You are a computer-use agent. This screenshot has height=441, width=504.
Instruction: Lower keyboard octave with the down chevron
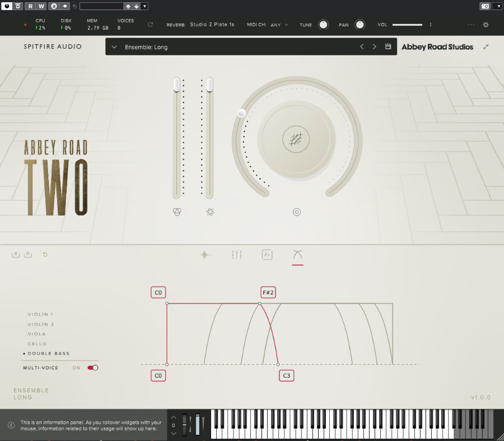coord(174,433)
